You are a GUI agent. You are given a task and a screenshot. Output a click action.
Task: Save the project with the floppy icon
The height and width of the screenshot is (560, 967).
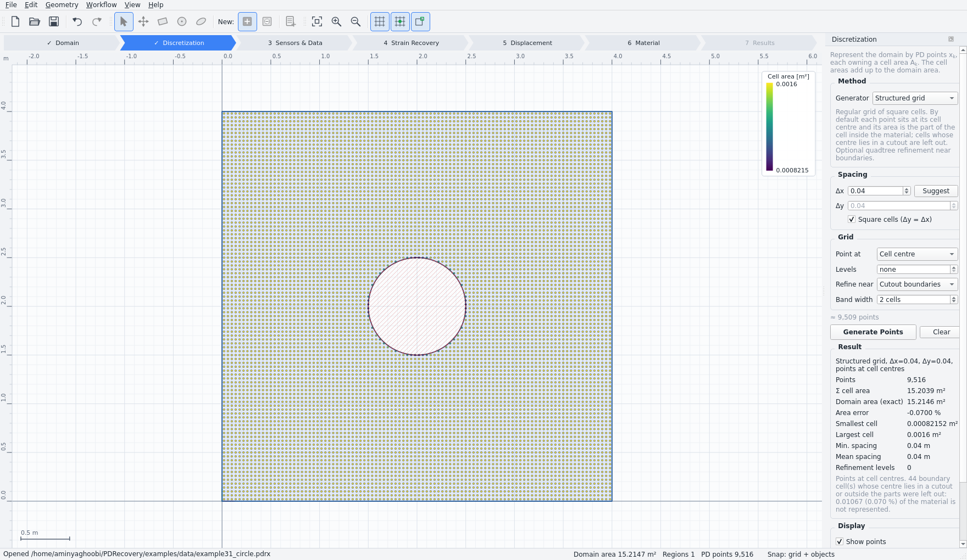54,21
